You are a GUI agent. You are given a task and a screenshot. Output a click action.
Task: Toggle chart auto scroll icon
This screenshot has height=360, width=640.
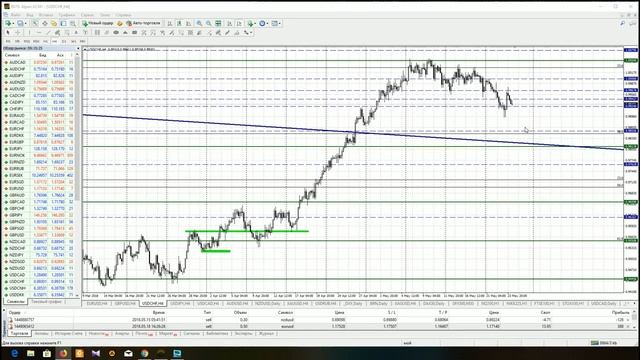[x=229, y=23]
